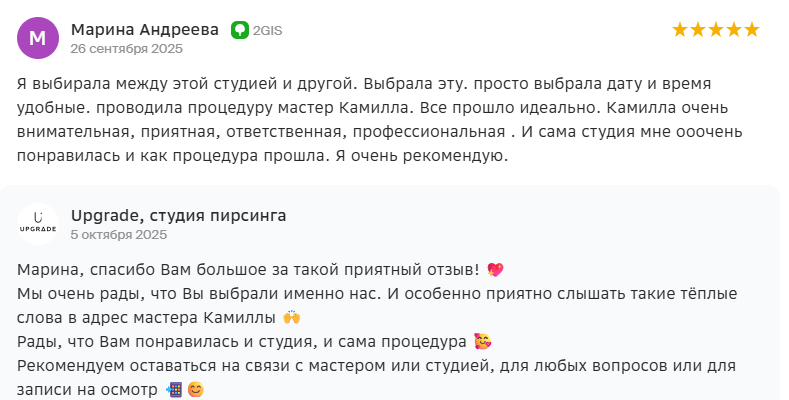Click the second rating star

pos(698,30)
